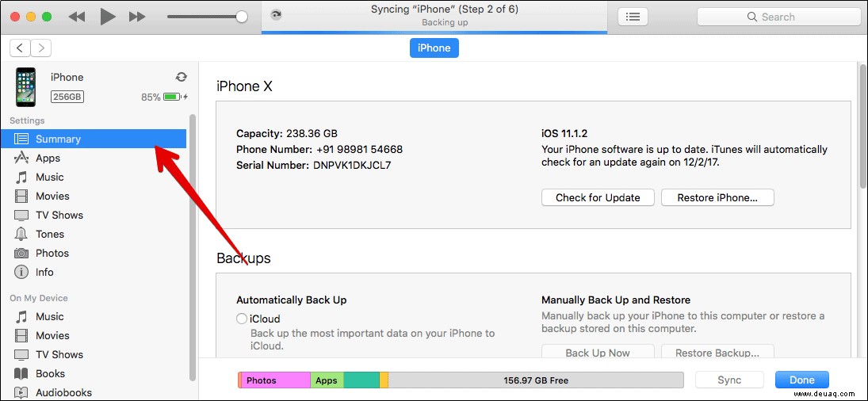The height and width of the screenshot is (401, 868).
Task: Select the iPhone tab button
Action: pyautogui.click(x=434, y=48)
